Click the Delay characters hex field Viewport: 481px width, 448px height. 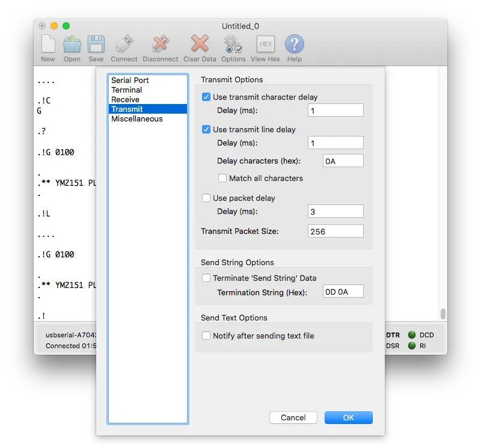point(343,161)
